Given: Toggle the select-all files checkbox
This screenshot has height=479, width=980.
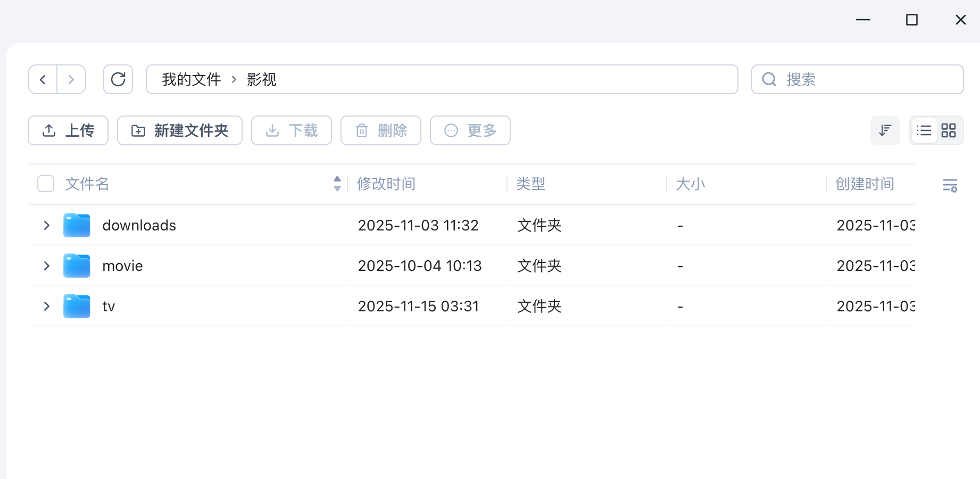Looking at the screenshot, I should 46,184.
